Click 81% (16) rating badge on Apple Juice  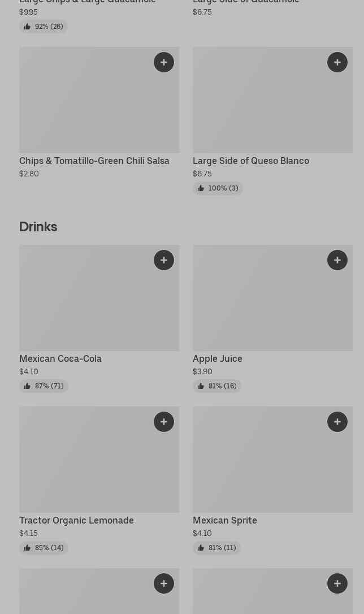pyautogui.click(x=217, y=386)
